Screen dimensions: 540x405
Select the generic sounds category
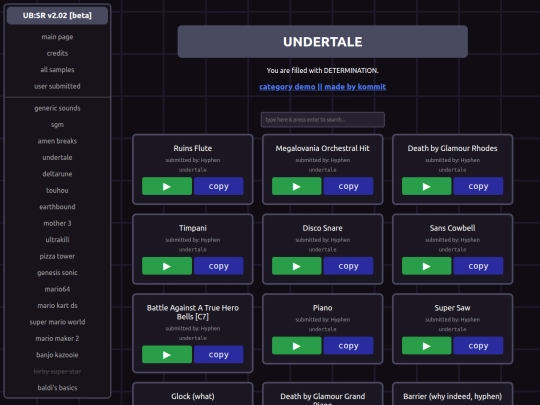click(x=57, y=108)
